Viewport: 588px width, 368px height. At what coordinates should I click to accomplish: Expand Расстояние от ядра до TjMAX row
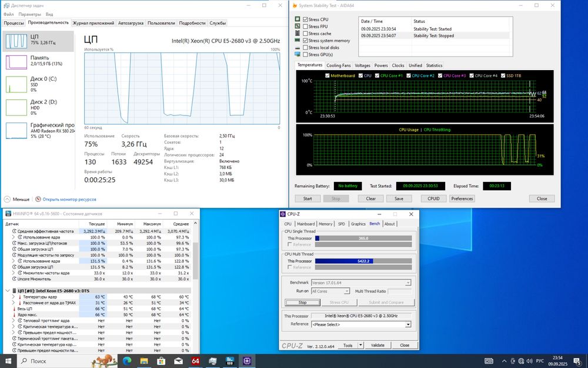tap(14, 303)
